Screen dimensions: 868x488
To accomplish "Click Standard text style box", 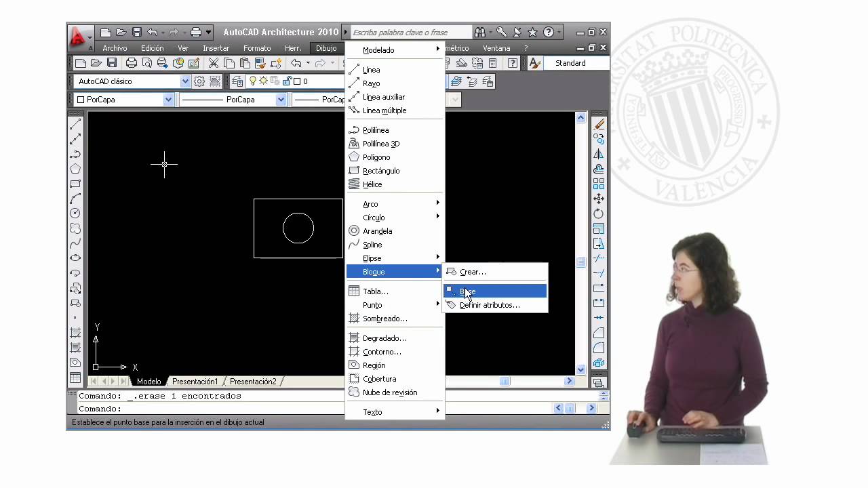I will click(x=577, y=63).
